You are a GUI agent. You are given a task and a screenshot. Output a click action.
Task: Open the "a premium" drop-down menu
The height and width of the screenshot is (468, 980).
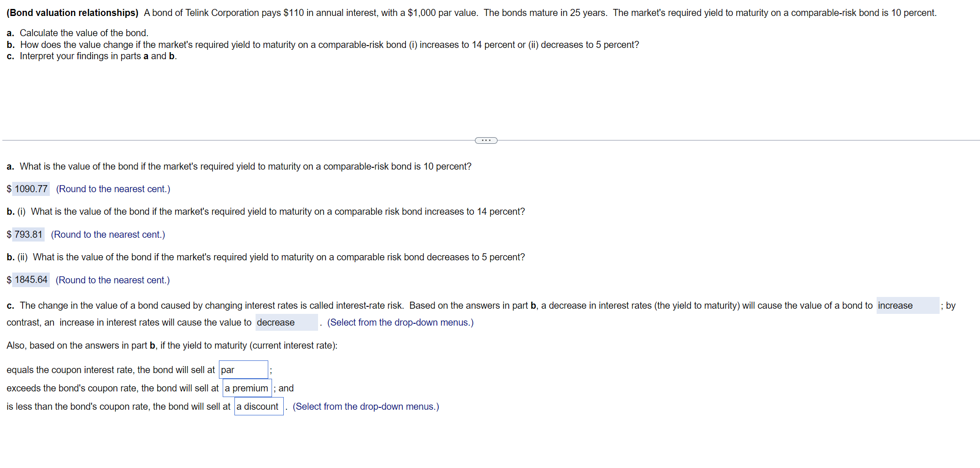[x=247, y=388]
